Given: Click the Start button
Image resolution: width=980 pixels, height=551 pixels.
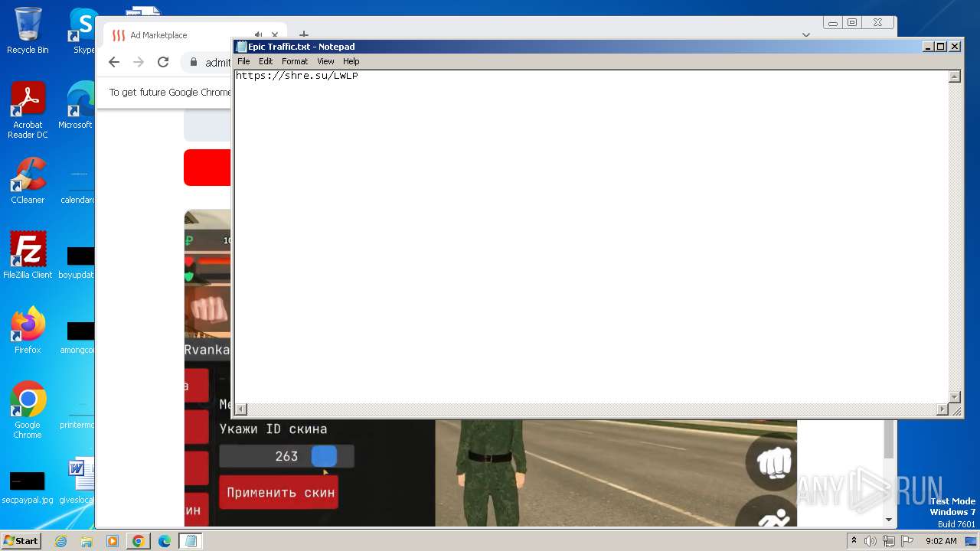Looking at the screenshot, I should 21,541.
